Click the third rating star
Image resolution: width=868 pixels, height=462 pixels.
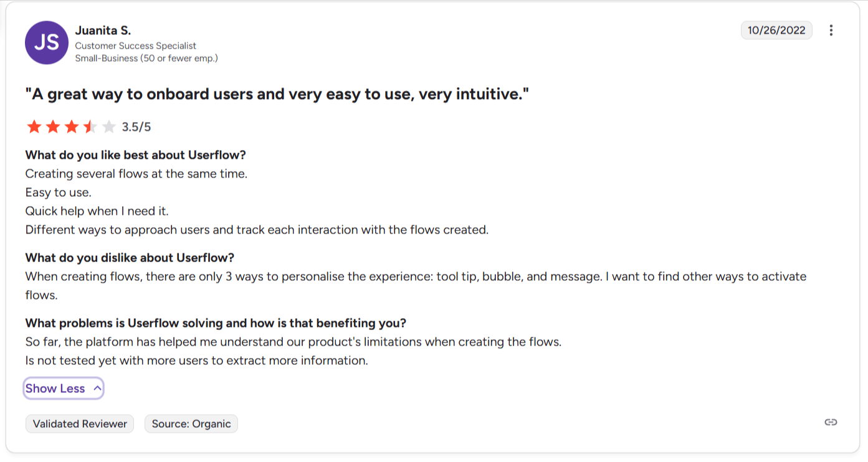coord(72,127)
